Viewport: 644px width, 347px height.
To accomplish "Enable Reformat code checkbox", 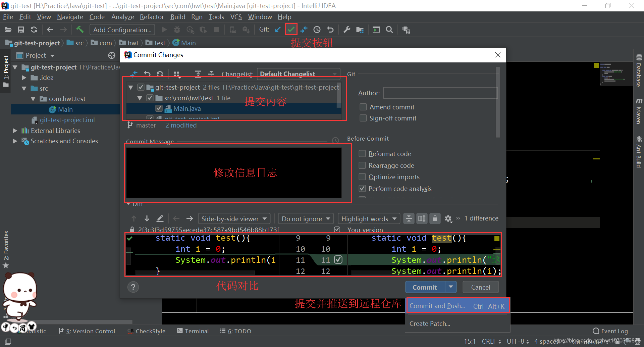I will [362, 154].
